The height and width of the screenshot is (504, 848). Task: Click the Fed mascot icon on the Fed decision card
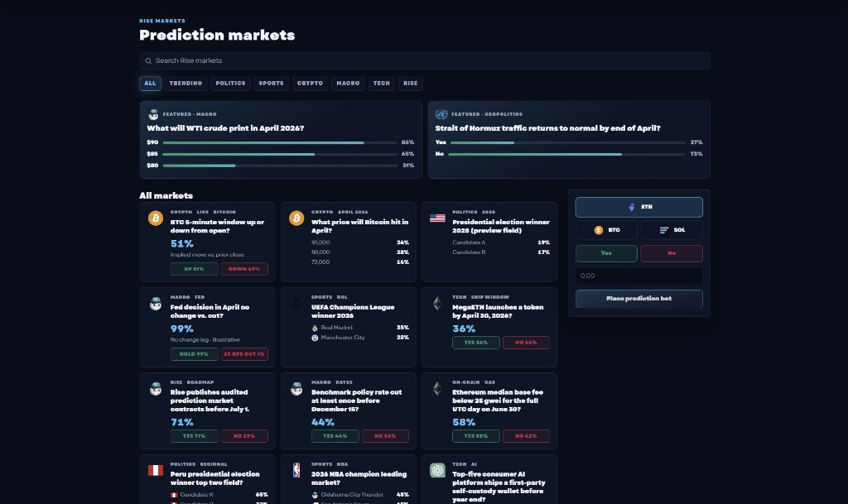[156, 304]
